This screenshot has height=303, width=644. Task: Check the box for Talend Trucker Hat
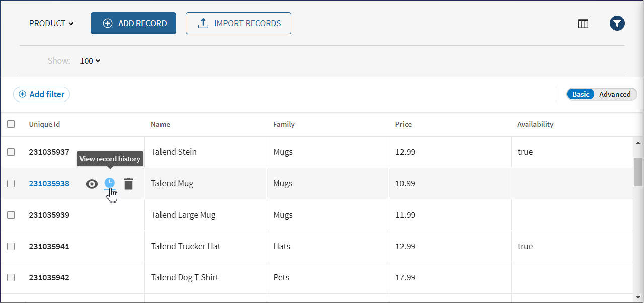click(11, 246)
